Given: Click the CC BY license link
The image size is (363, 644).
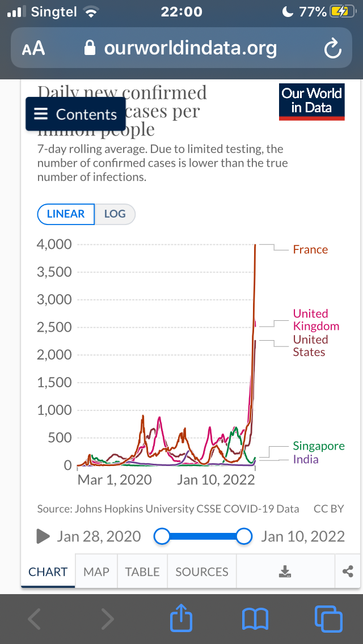Looking at the screenshot, I should click(x=329, y=509).
